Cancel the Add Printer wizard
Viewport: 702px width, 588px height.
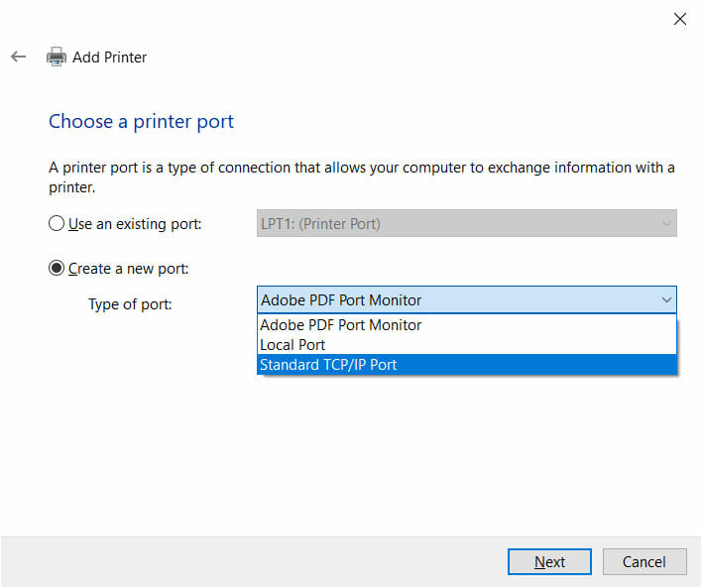(644, 561)
